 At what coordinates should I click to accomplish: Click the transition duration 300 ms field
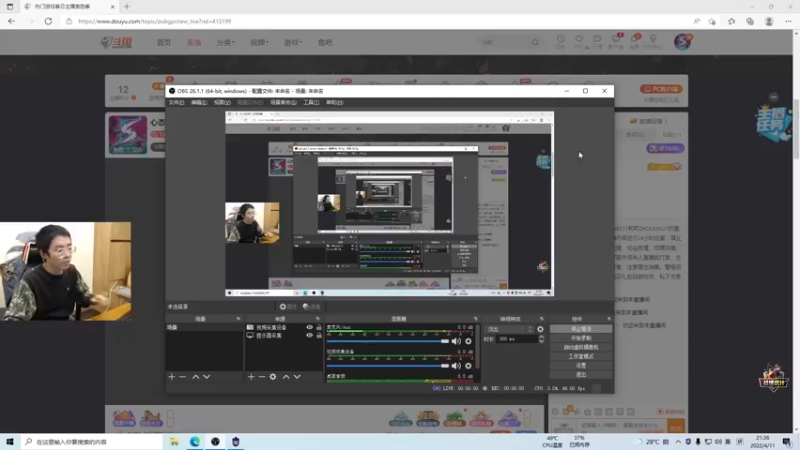coord(517,339)
